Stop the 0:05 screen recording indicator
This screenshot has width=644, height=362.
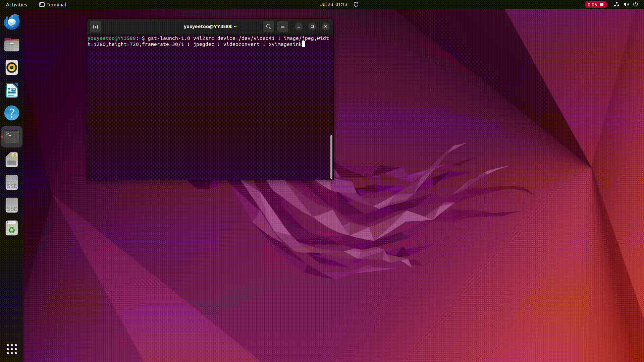pos(596,4)
